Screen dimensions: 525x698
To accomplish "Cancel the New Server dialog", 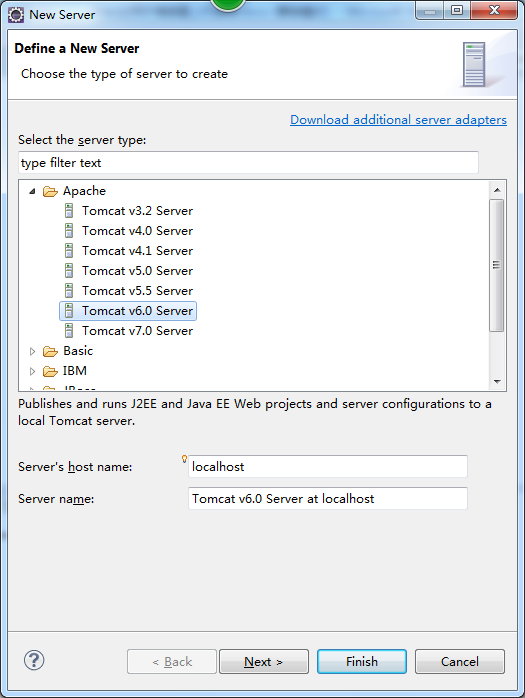I will [460, 661].
